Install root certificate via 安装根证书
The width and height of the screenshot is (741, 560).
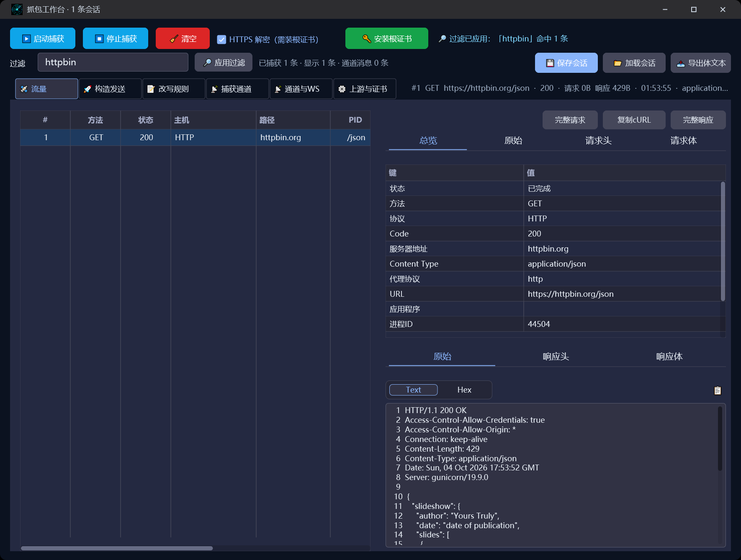(x=387, y=39)
